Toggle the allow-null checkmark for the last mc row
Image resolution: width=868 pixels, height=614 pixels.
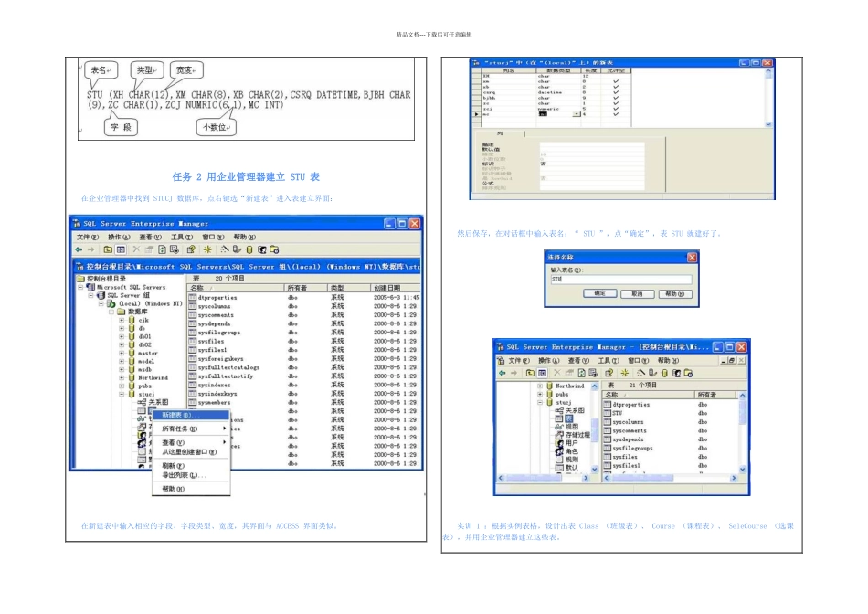[x=616, y=114]
